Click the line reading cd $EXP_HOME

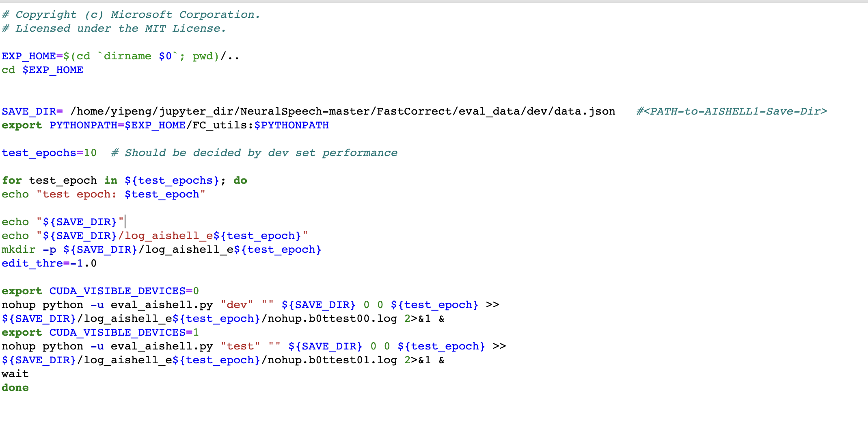[42, 70]
